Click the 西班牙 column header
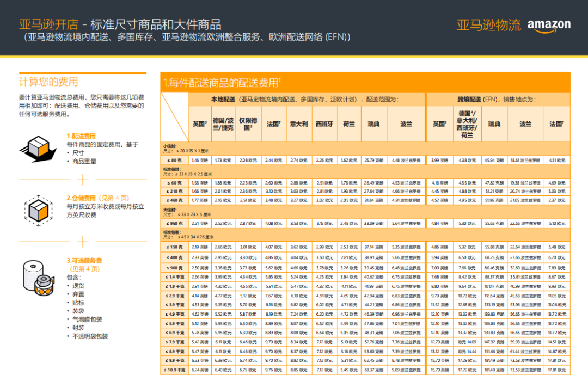The image size is (588, 375). click(x=324, y=124)
